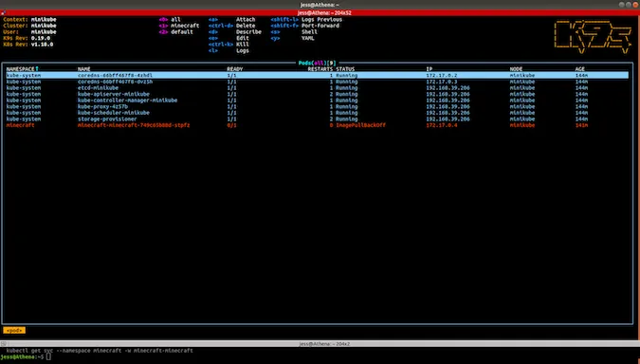
Task: Click the K9s Rev 0.19.0 value
Action: (41, 38)
